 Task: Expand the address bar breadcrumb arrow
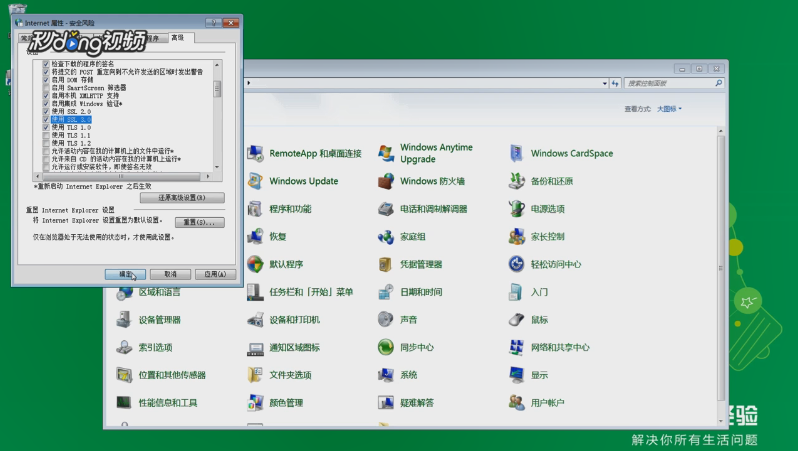(248, 83)
